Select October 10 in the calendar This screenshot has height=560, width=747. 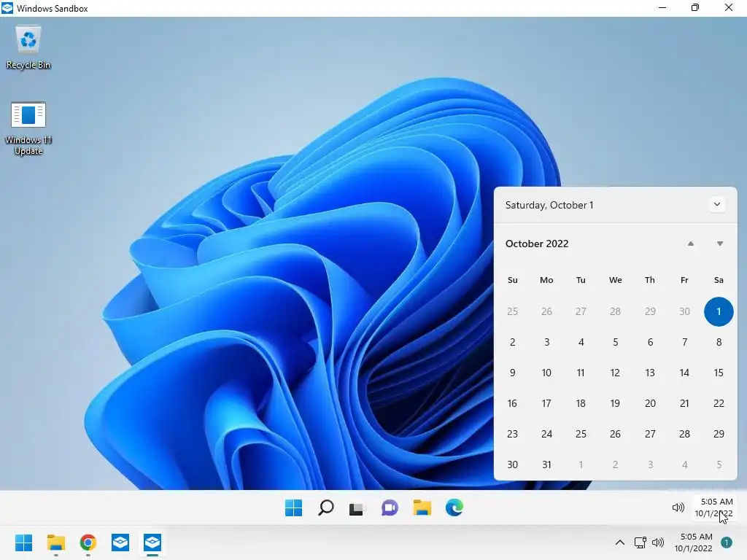(x=547, y=373)
